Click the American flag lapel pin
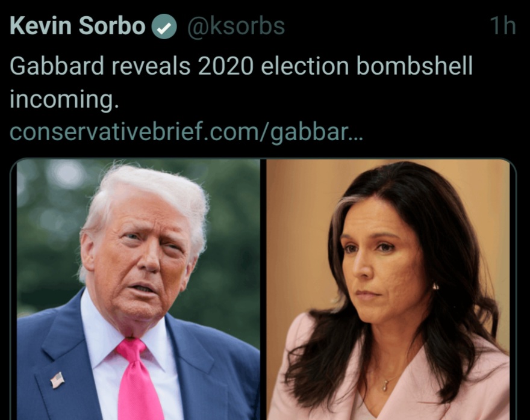Viewport: 530px width, 420px height. pyautogui.click(x=57, y=380)
